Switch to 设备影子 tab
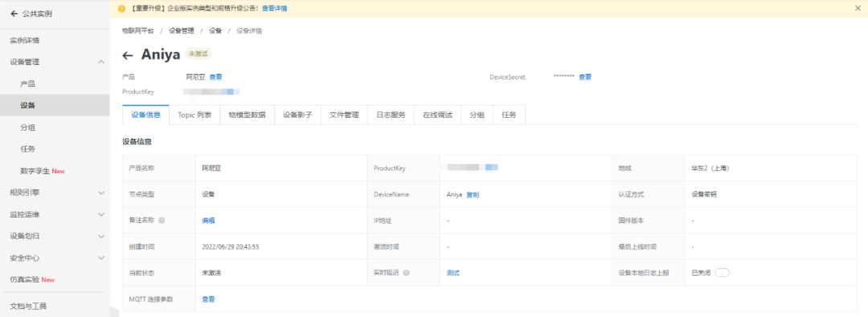Viewport: 868px width, 317px height. [297, 115]
